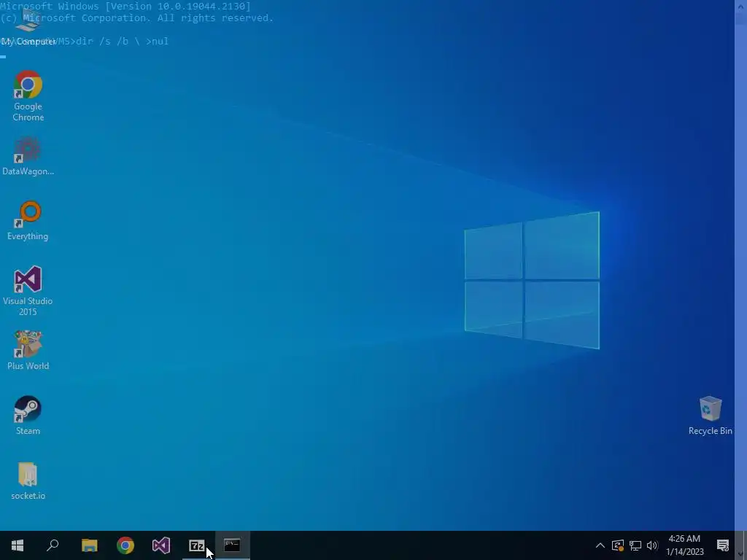Select the socket.io folder on the desktop

[x=28, y=481]
